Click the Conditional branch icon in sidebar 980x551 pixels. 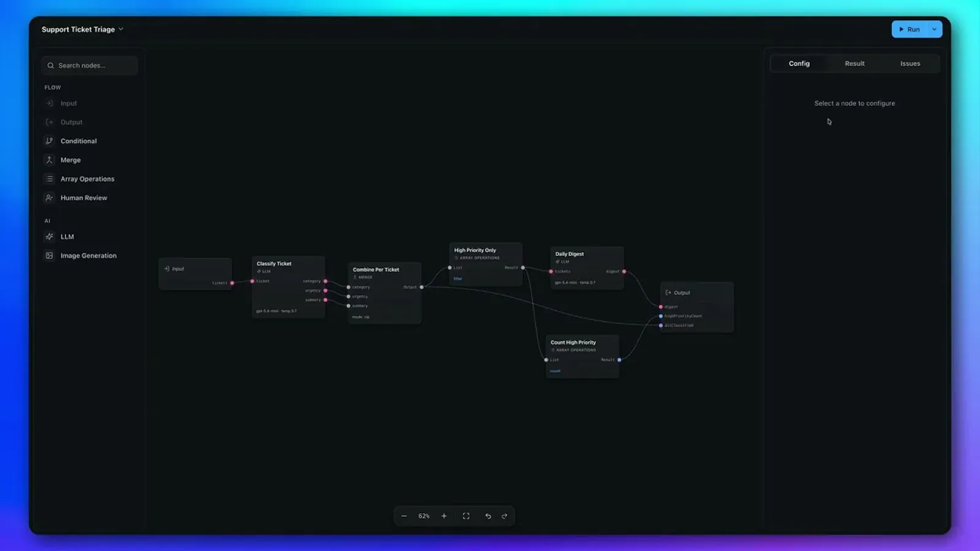[x=50, y=141]
